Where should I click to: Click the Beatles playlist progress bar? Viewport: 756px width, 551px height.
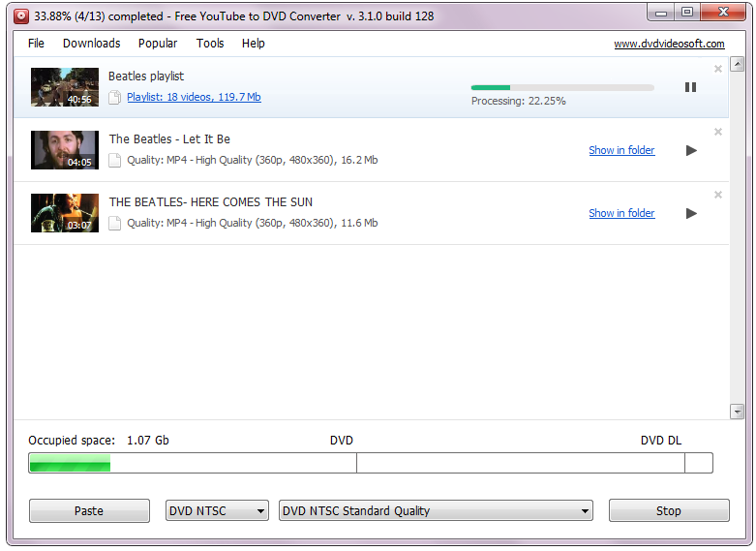[x=562, y=88]
